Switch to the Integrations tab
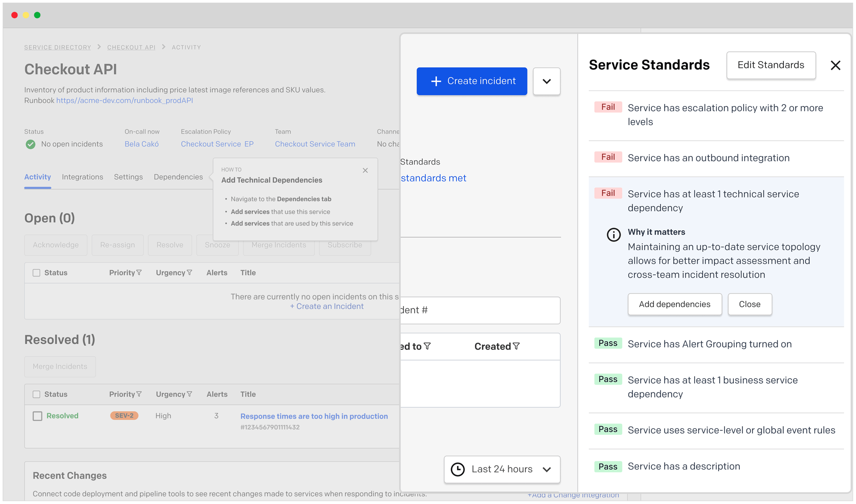Image resolution: width=856 pixels, height=504 pixels. point(82,177)
